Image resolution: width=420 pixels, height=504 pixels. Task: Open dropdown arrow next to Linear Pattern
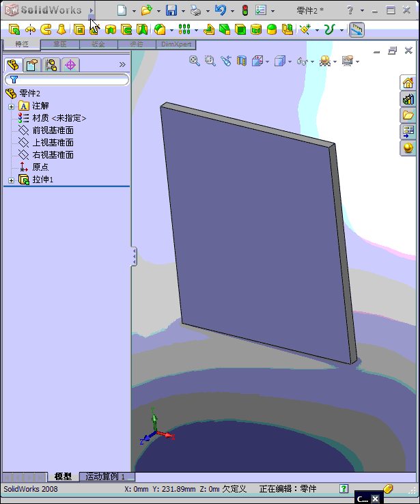point(196,31)
